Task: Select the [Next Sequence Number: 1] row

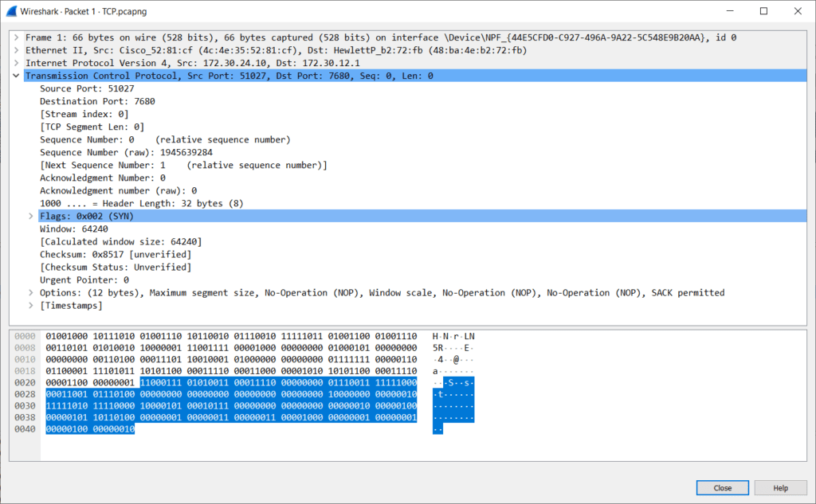Action: click(x=183, y=165)
